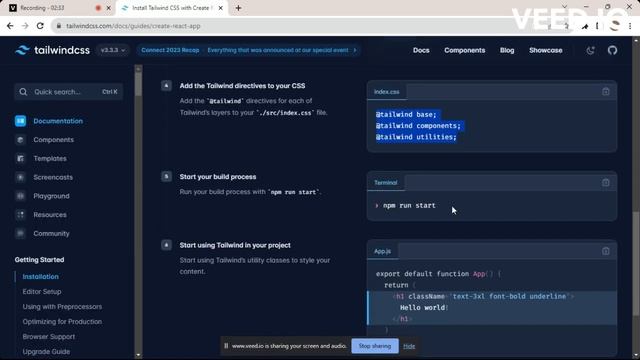
Task: Click the Screencasts sidebar icon
Action: tap(20, 177)
